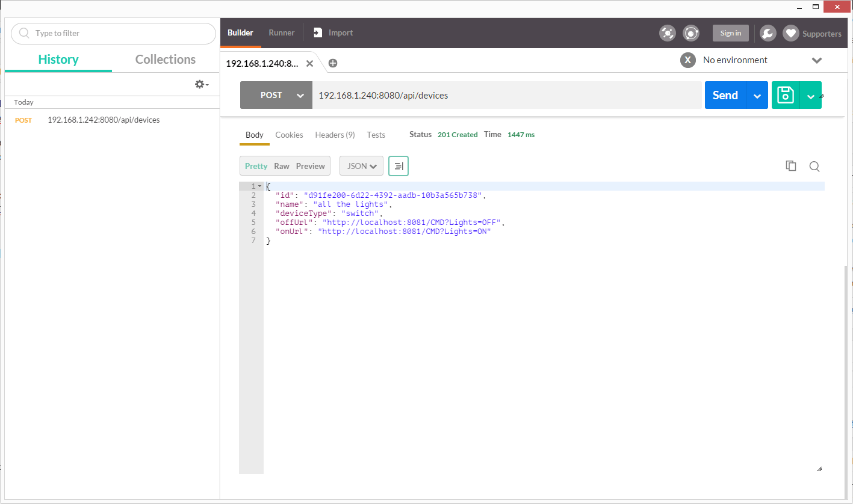Open the response Body tab

(x=255, y=135)
